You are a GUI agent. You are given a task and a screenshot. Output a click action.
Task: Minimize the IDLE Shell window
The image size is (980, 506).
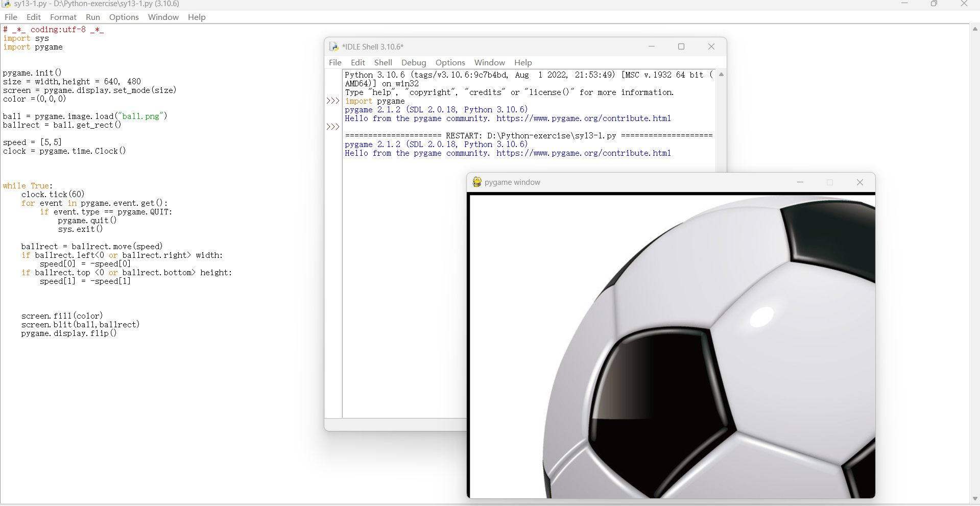[652, 46]
